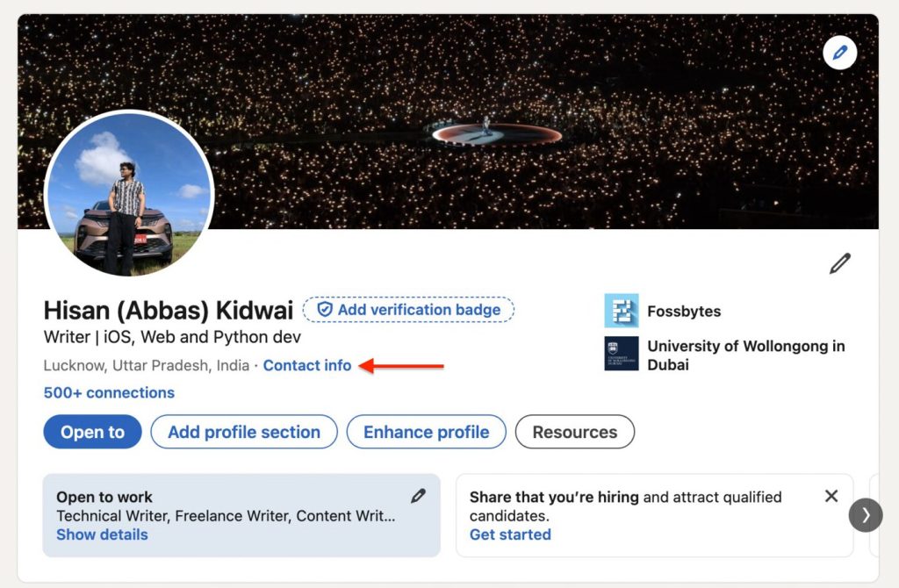Image resolution: width=899 pixels, height=588 pixels.
Task: Click the Enhance profile button
Action: [426, 432]
